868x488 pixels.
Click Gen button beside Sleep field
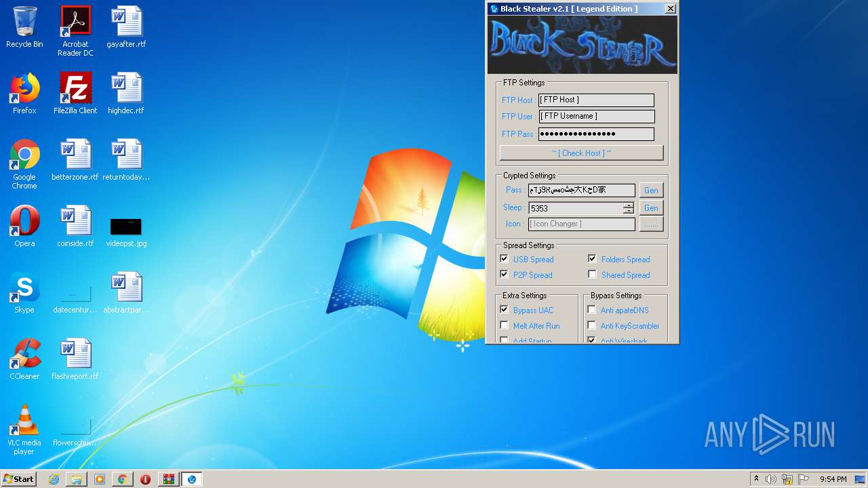(651, 208)
